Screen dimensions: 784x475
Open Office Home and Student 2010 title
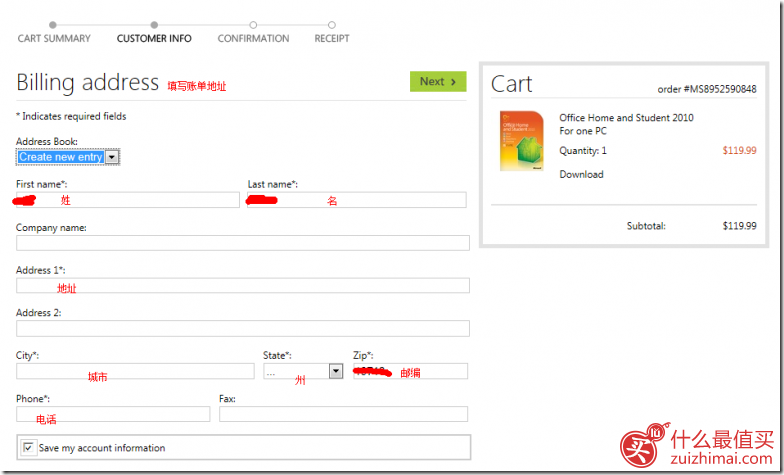pyautogui.click(x=626, y=118)
